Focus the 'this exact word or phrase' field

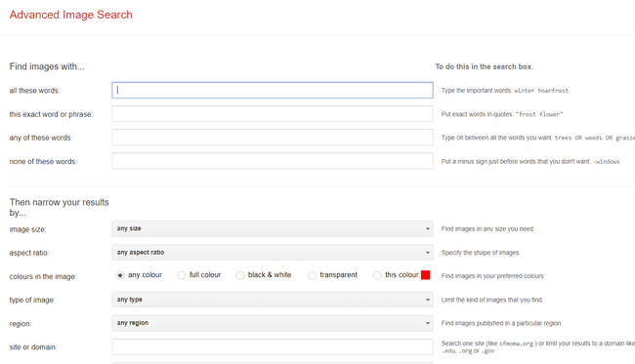click(273, 114)
